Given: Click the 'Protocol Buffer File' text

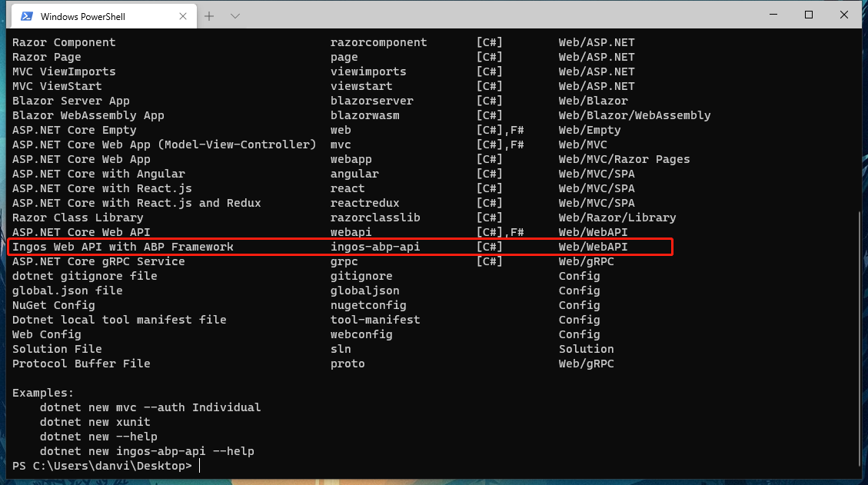Looking at the screenshot, I should tap(81, 364).
